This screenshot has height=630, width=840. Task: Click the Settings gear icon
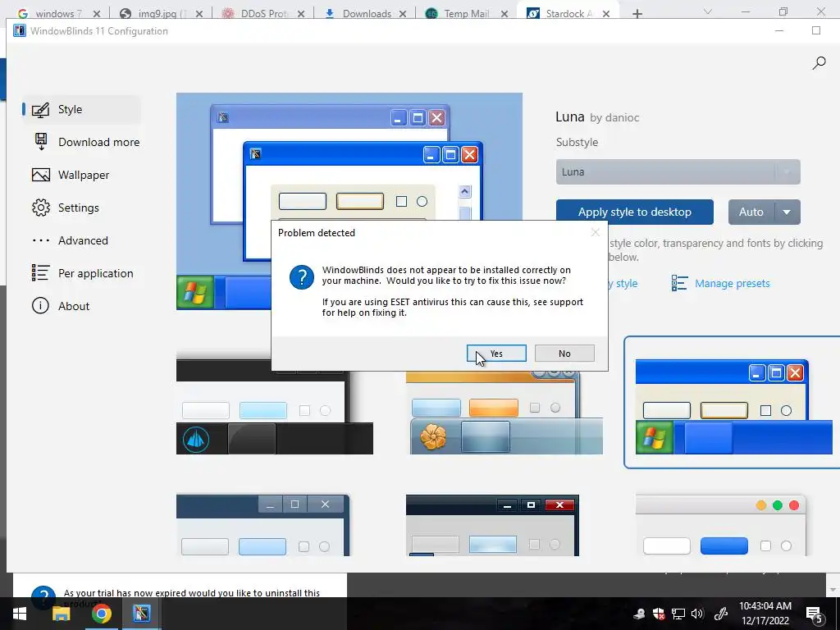(x=41, y=208)
